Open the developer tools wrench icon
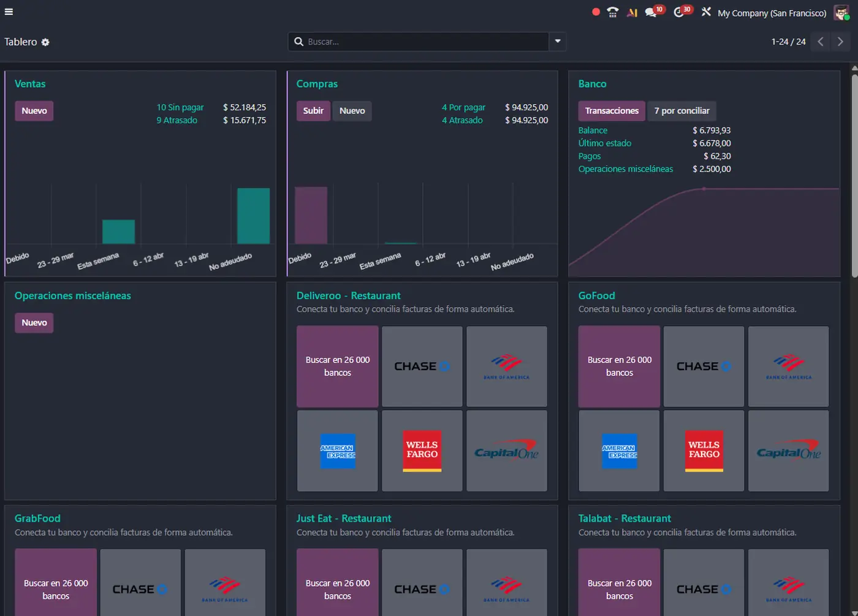Viewport: 858px width, 616px height. coord(706,12)
